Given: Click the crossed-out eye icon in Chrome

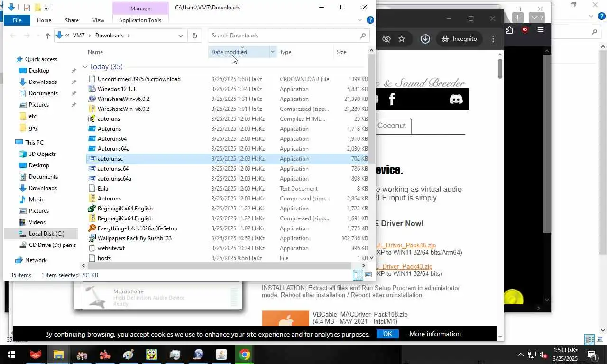Looking at the screenshot, I should tap(386, 39).
